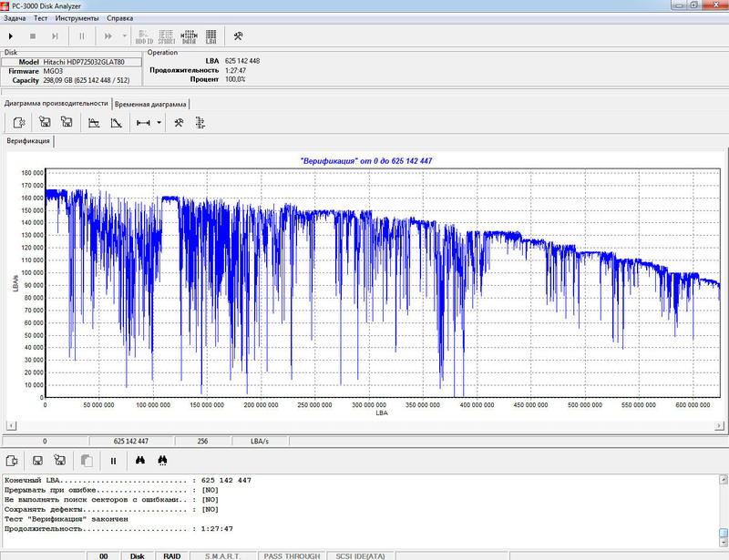Screen dimensions: 729x560
Task: Open the Справка menu
Action: [119, 18]
